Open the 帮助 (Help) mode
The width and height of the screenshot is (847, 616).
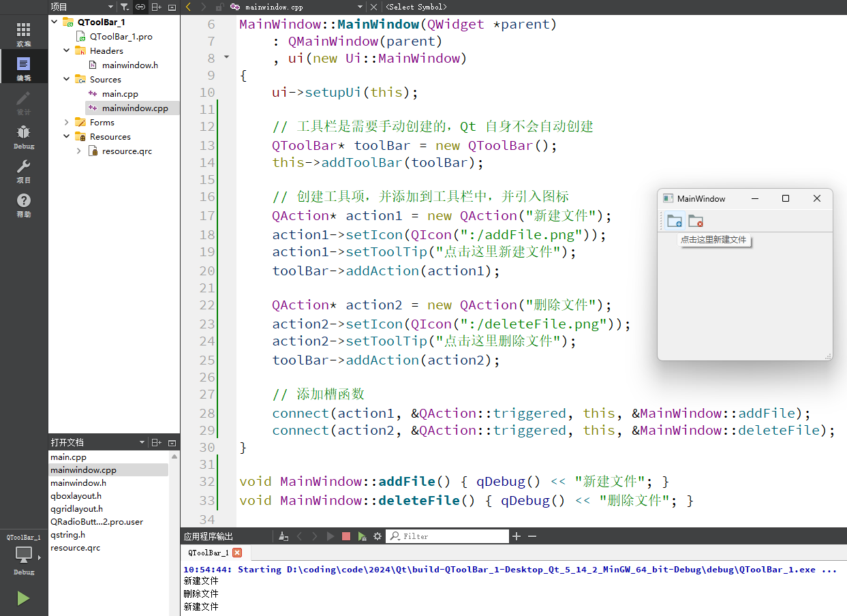point(24,204)
